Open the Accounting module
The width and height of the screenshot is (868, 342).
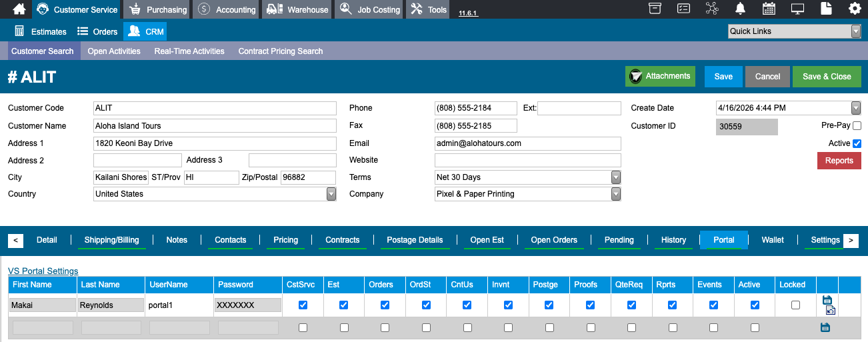point(227,9)
